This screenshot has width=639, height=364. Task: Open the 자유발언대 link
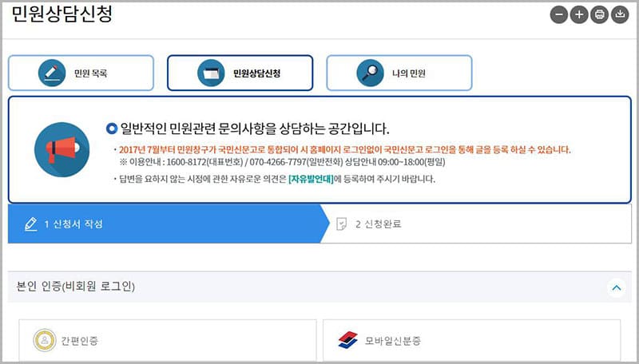[310, 178]
